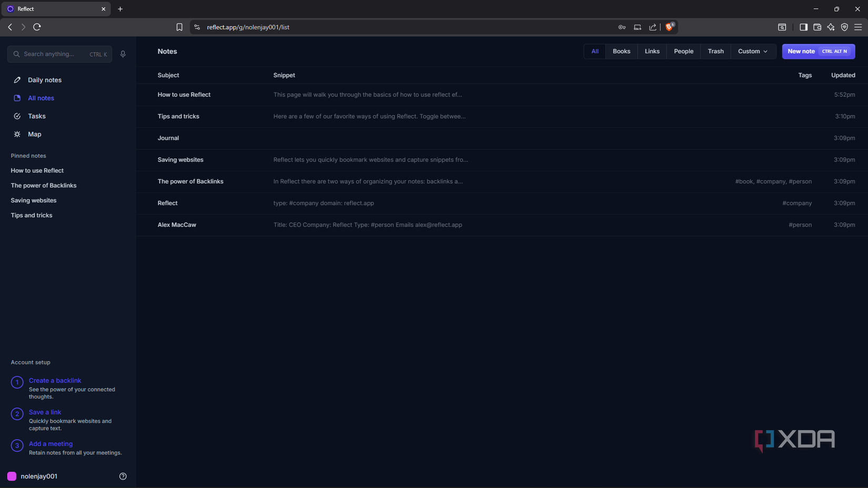The height and width of the screenshot is (488, 868).
Task: Expand the Custom filter dropdown
Action: point(753,52)
